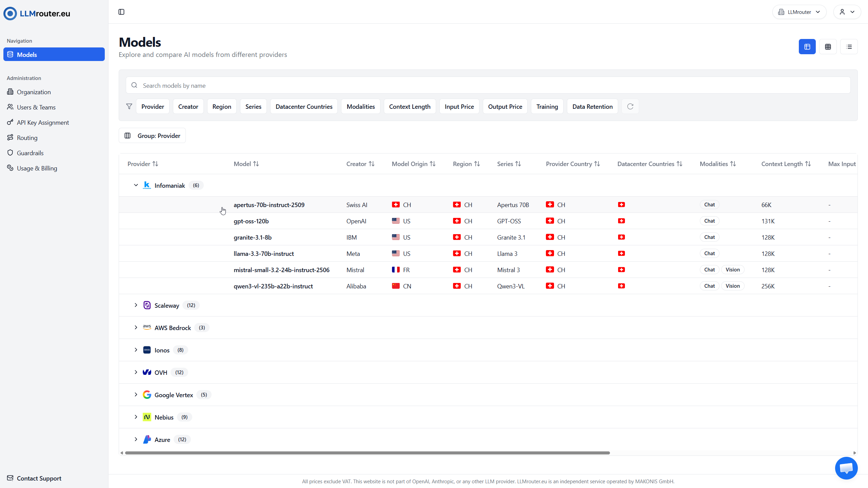This screenshot has width=868, height=488.
Task: Toggle the sidebar collapse icon
Action: point(121,12)
